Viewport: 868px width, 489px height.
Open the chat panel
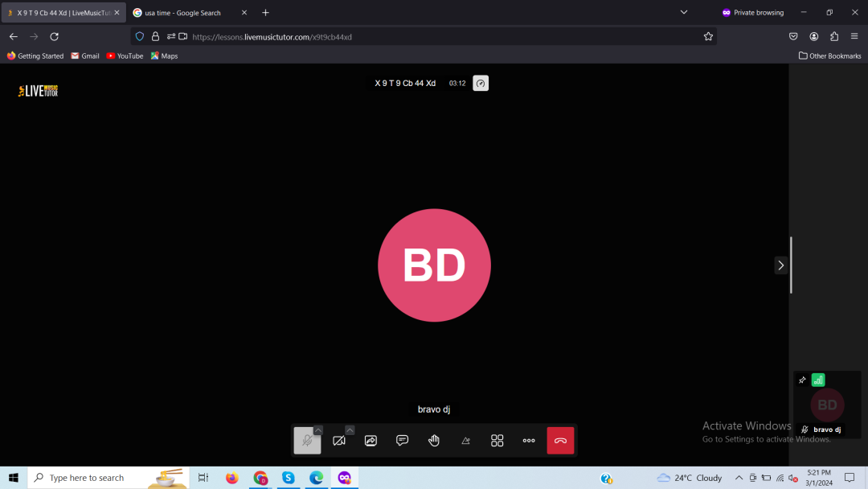tap(403, 441)
